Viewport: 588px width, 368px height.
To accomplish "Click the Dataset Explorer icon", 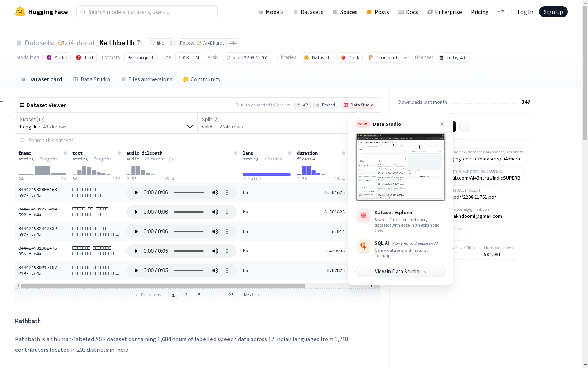I will point(363,216).
